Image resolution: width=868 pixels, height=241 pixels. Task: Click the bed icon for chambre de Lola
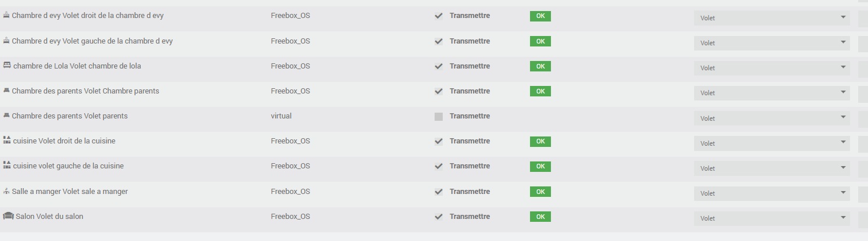[7, 66]
